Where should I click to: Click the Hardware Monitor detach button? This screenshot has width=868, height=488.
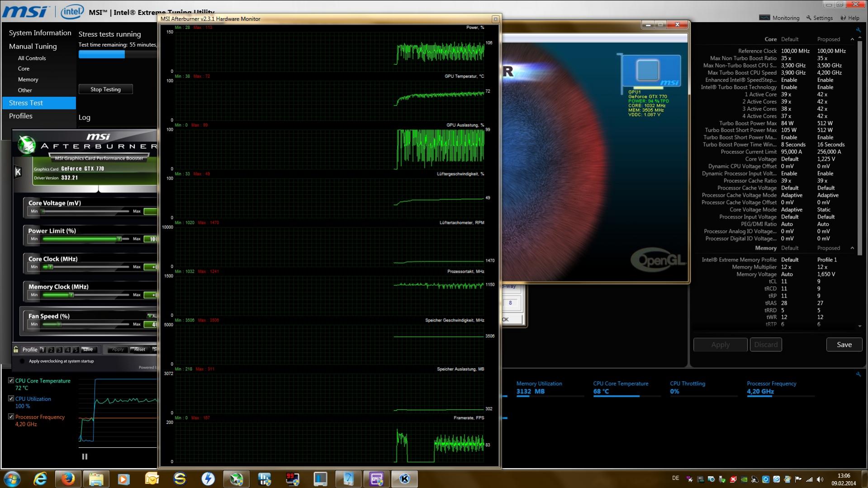point(495,19)
